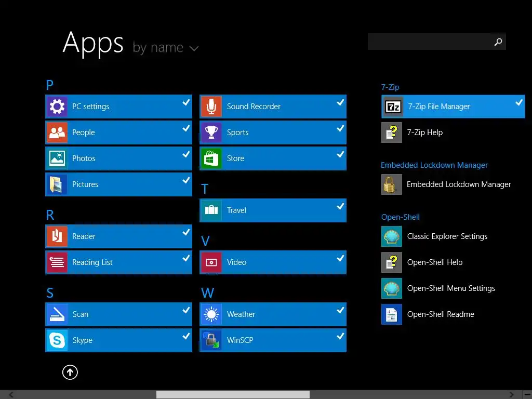
Task: Select Embedded Lockdown Manager group header
Action: click(x=434, y=165)
